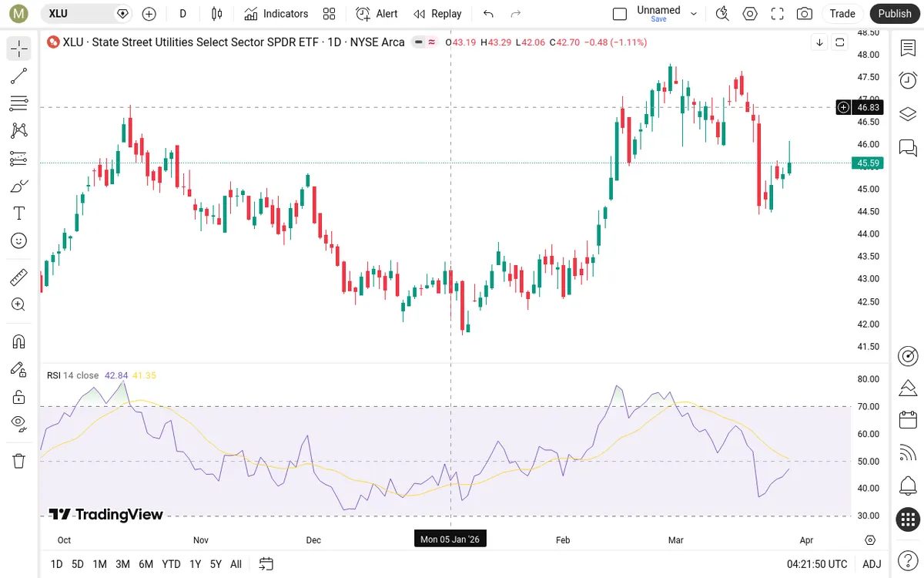Redo the last chart action

click(516, 14)
